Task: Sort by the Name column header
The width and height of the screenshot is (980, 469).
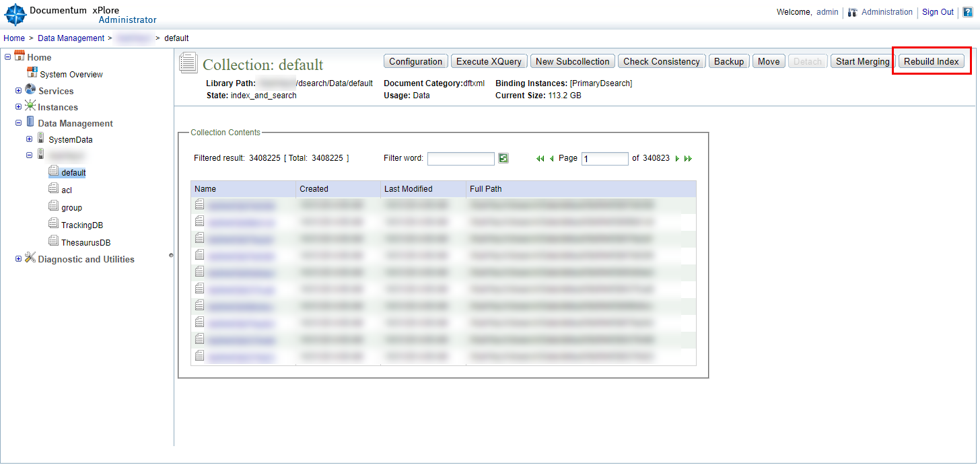Action: point(243,189)
